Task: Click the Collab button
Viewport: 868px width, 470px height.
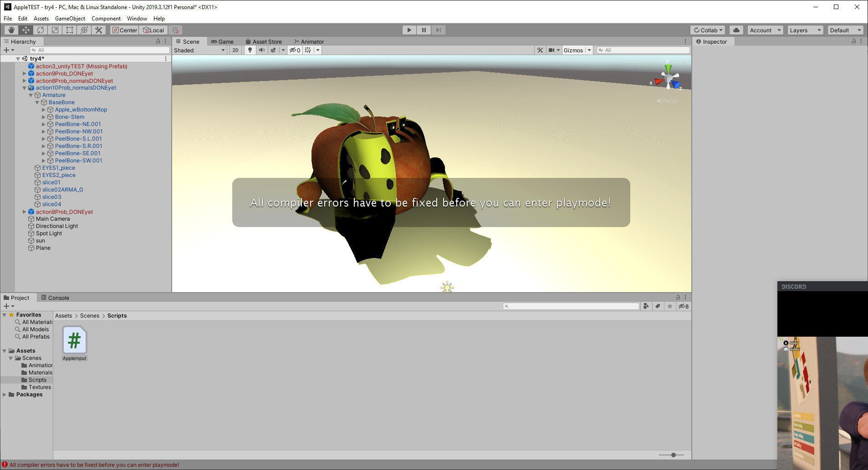Action: (x=707, y=30)
